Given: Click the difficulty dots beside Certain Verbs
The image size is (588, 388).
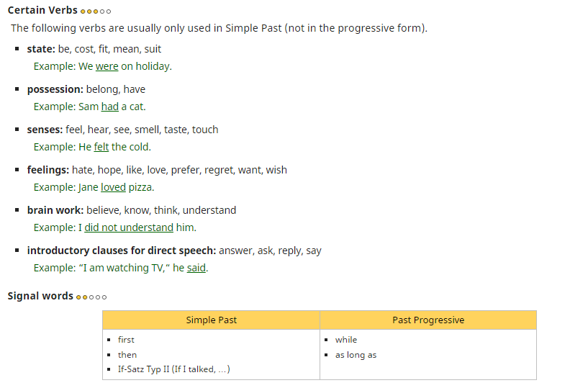Looking at the screenshot, I should tap(96, 12).
